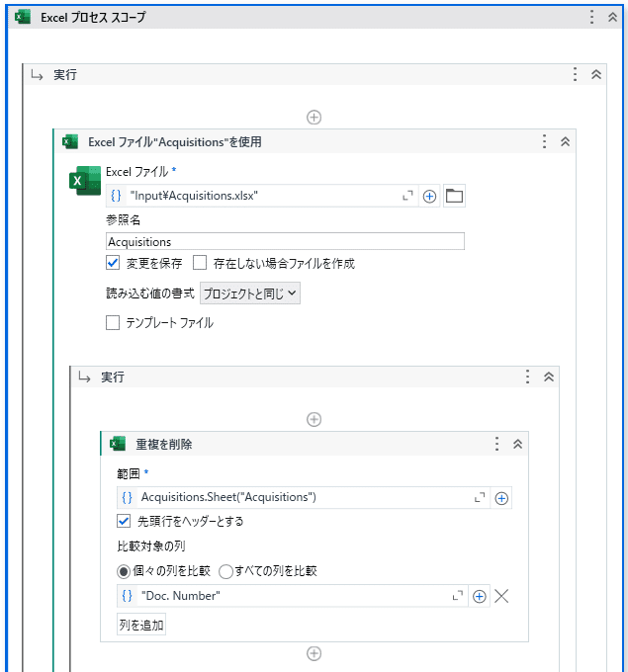Add activity via plus above 重複を削除
The image size is (628, 672).
[314, 419]
